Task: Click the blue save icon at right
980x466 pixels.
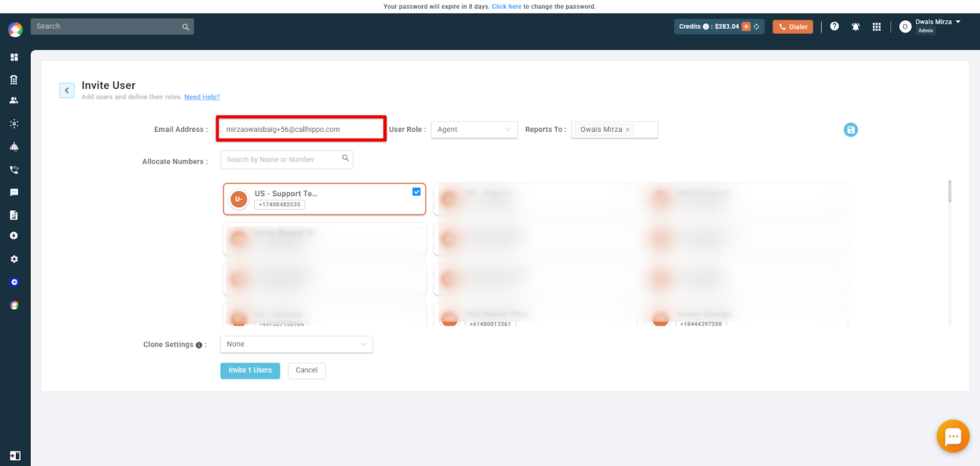Action: tap(851, 130)
